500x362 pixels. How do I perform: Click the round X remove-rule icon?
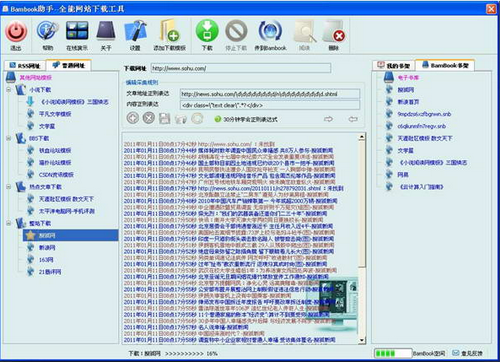tap(149, 118)
